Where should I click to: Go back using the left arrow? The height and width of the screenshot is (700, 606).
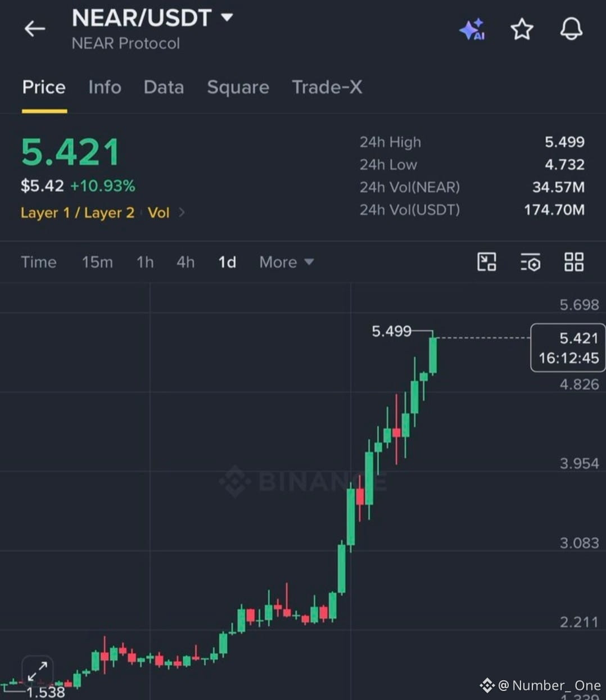pyautogui.click(x=35, y=29)
